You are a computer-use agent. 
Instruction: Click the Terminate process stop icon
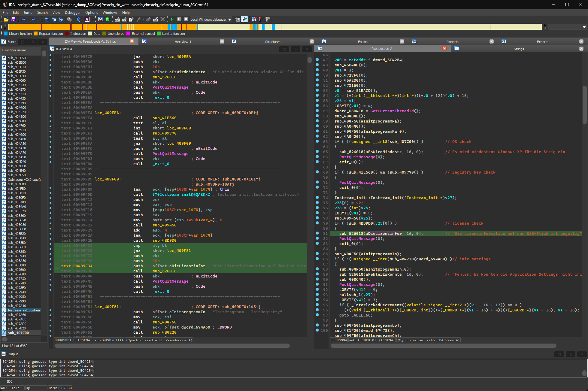tap(186, 19)
